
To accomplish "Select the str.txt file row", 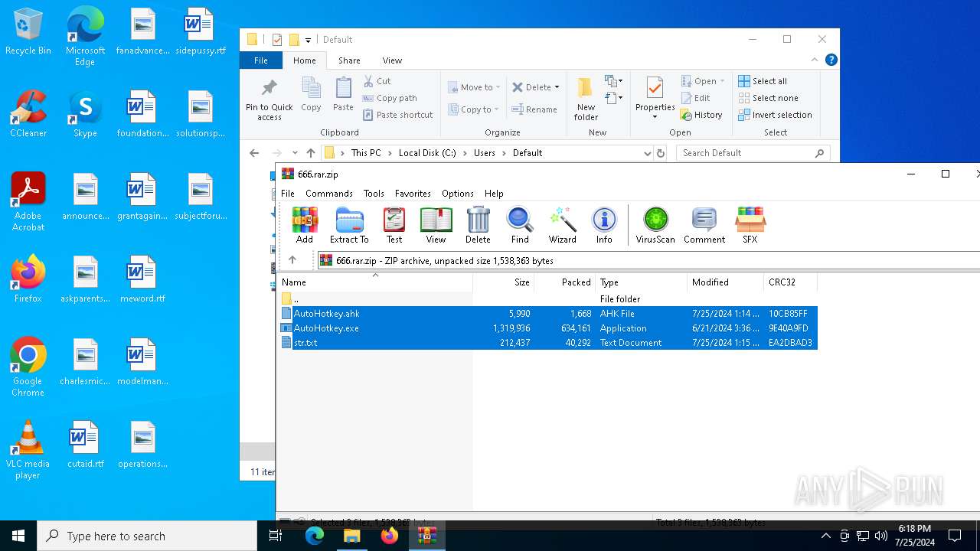I will 547,343.
